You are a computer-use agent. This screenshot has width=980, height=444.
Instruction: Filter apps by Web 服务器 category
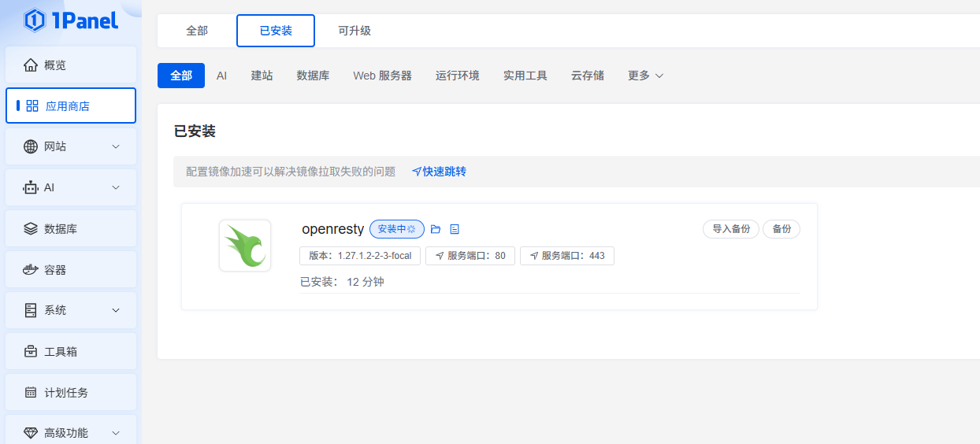382,76
